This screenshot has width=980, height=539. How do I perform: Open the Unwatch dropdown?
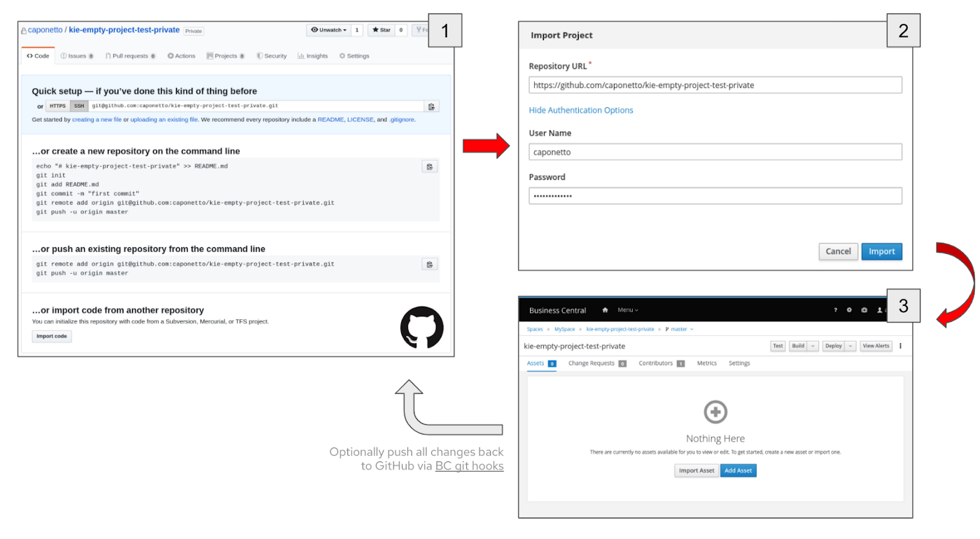328,29
